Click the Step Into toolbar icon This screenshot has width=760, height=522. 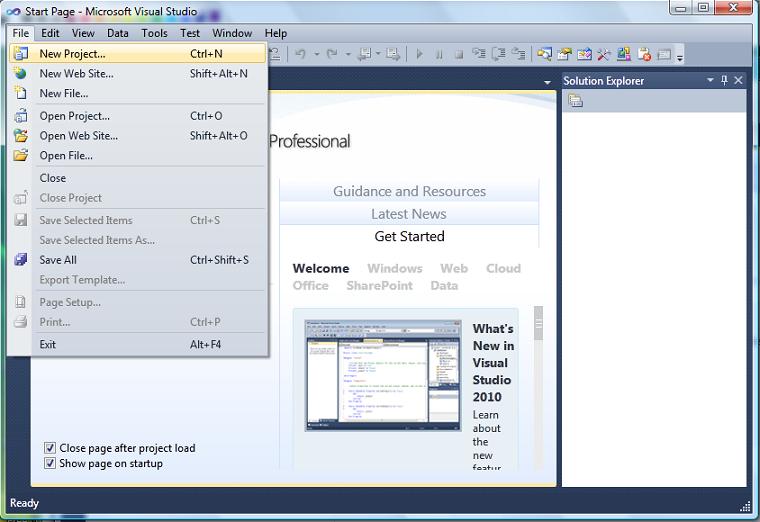[x=479, y=54]
